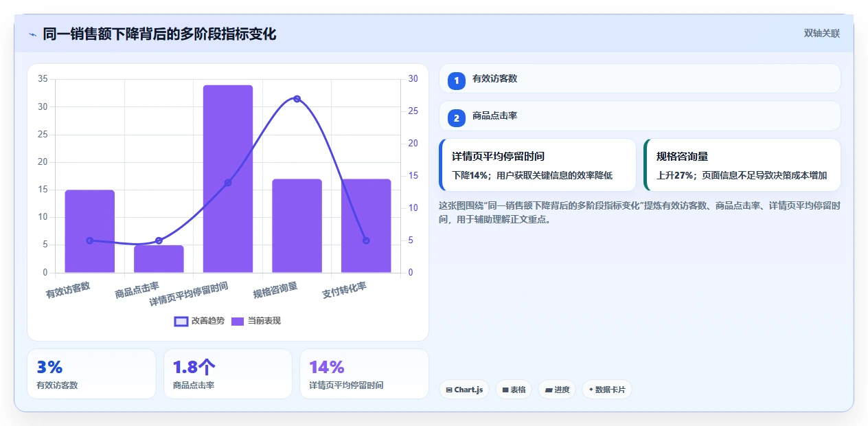This screenshot has height=426, width=868.
Task: Click the number 1 badge for 有效访客数
Action: pos(456,80)
